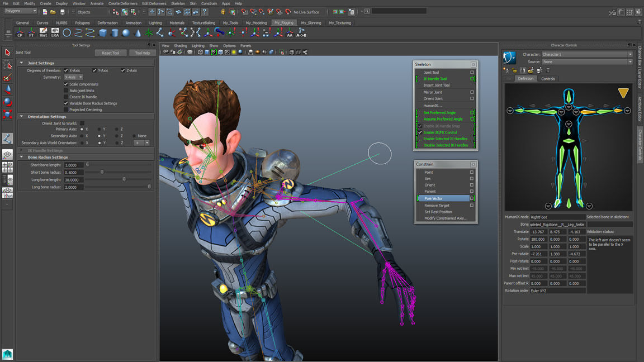Viewport: 644px width, 362px height.
Task: Click the open scene folder icon
Action: click(x=53, y=12)
